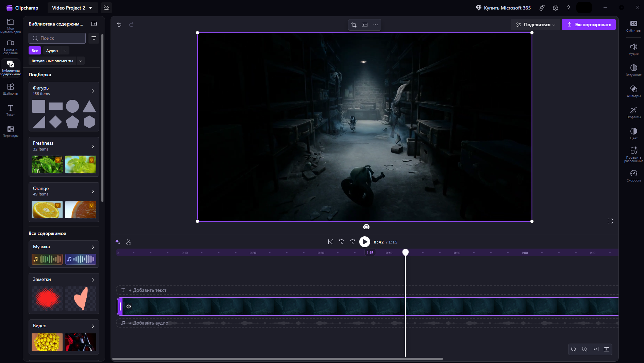Image resolution: width=644 pixels, height=363 pixels.
Task: Zoom out the timeline
Action: coord(574,349)
